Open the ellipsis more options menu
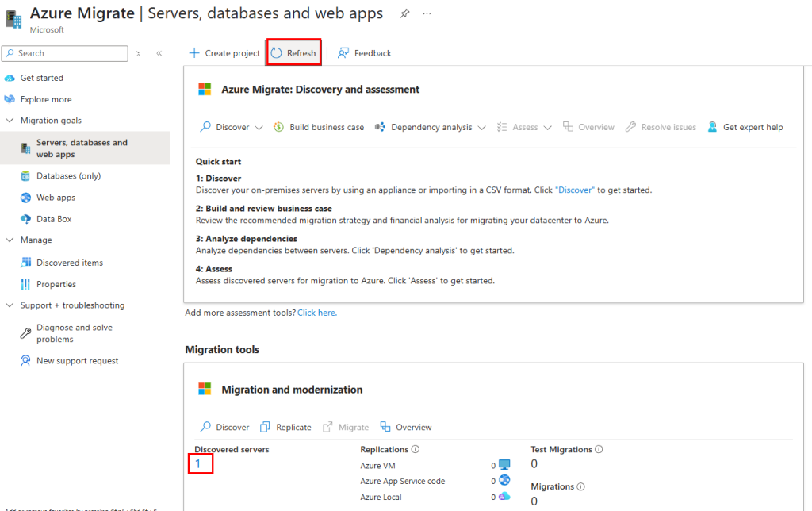Screen dimensions: 812x511 [427, 14]
